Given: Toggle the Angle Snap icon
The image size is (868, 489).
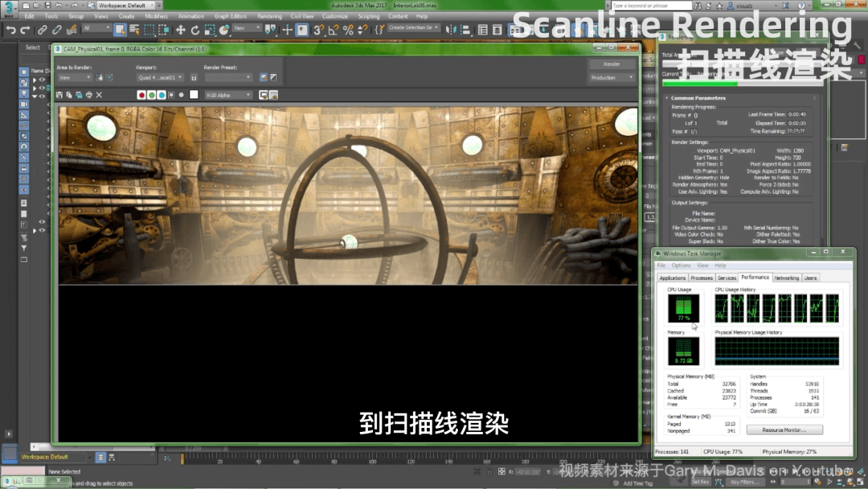Looking at the screenshot, I should 334,30.
